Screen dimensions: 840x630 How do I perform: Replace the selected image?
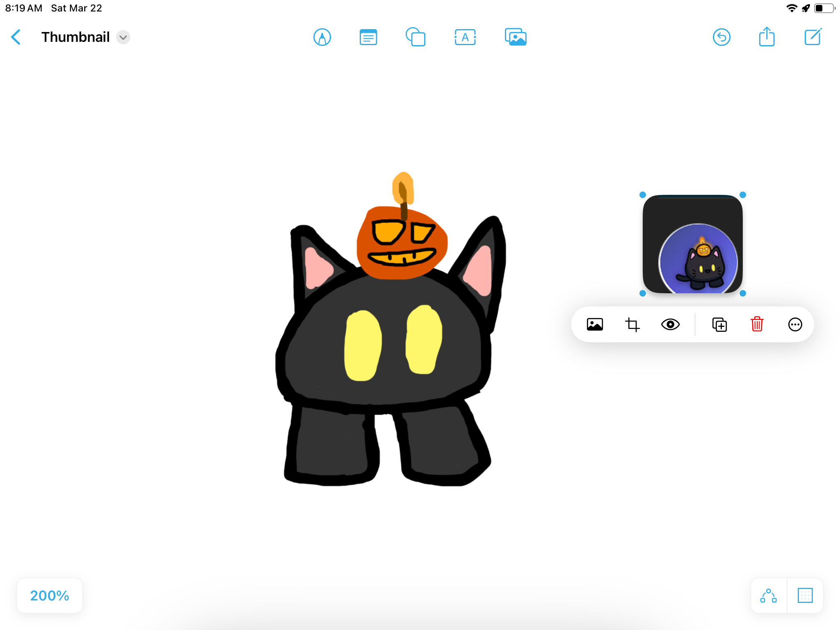[595, 324]
